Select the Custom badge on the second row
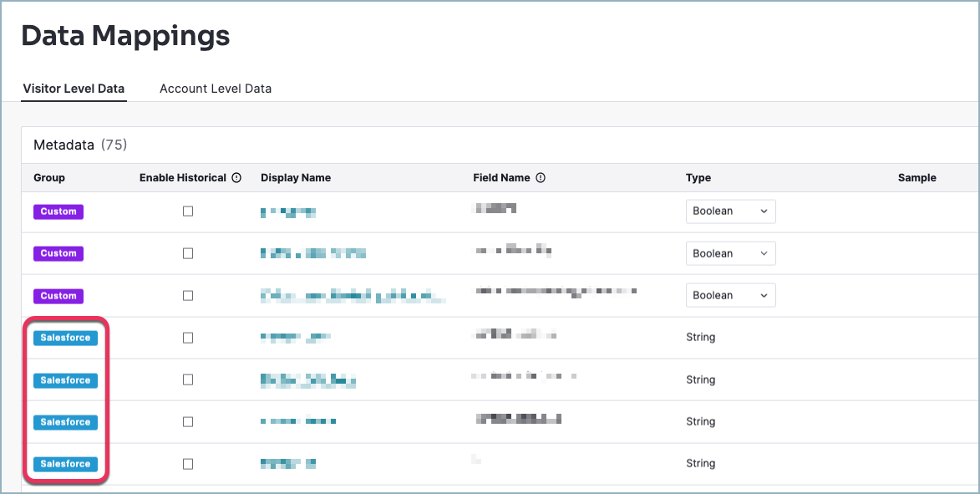Viewport: 980px width, 494px height. pos(58,252)
